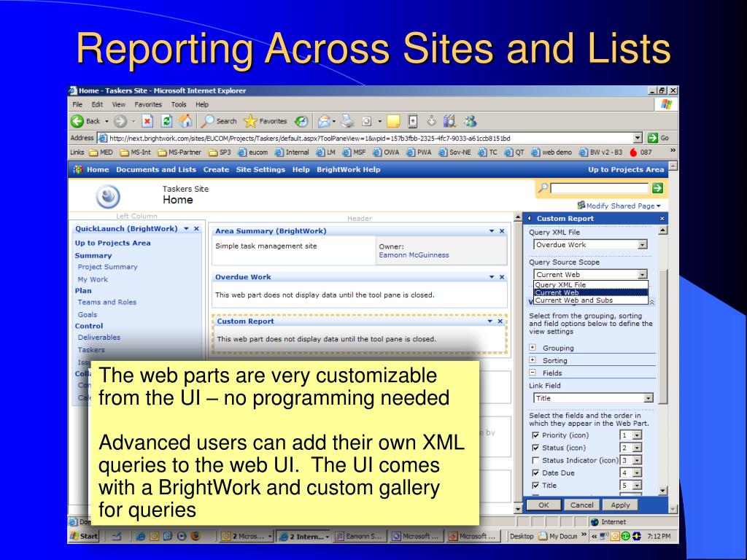This screenshot has height=560, width=747.
Task: Open the eucom link in Links bar
Action: 253,152
